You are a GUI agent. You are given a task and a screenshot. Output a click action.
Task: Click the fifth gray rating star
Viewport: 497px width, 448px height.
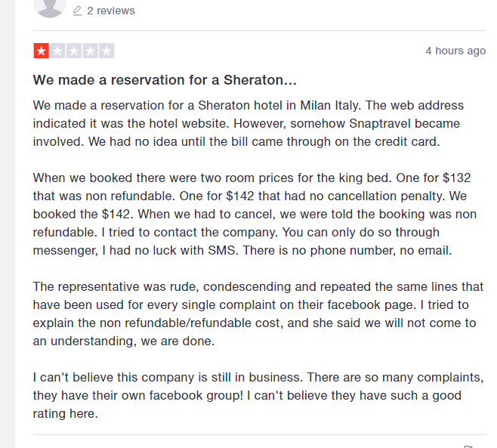106,51
